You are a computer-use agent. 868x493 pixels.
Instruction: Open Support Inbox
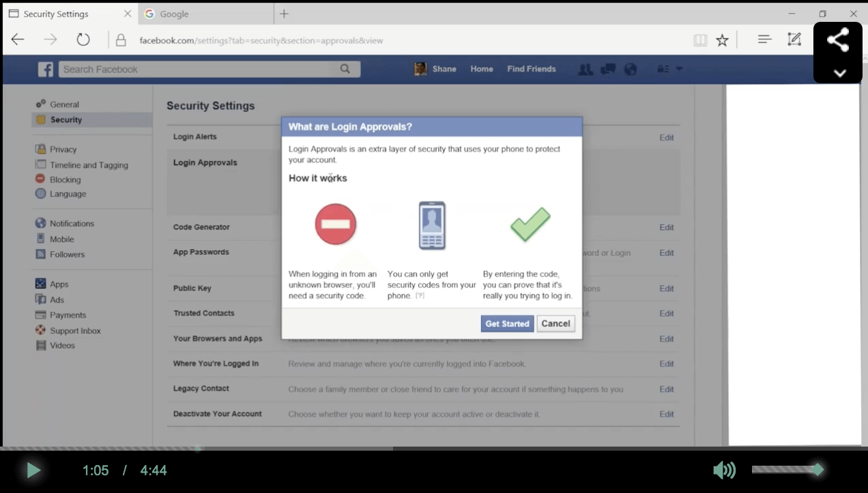[x=75, y=331]
